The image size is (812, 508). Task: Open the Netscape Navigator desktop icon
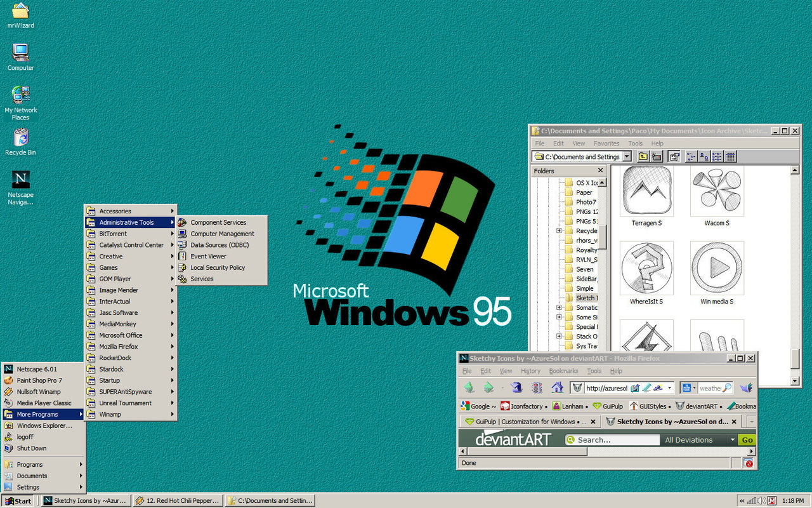tap(20, 188)
